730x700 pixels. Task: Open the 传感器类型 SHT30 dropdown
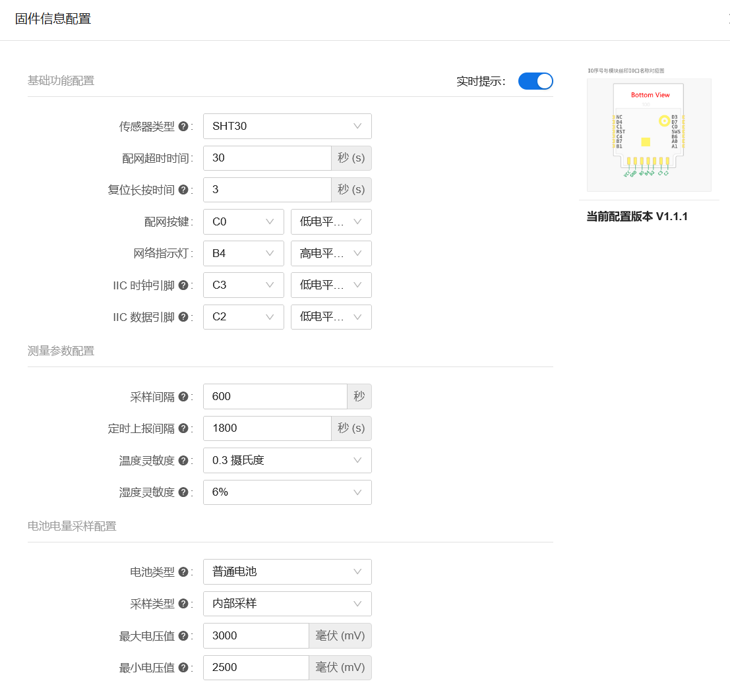[287, 126]
